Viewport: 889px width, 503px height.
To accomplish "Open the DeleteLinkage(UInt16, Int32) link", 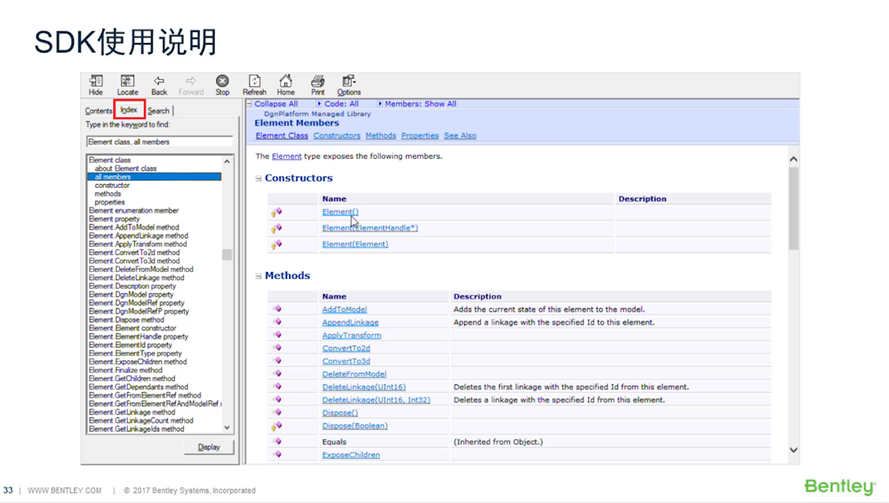I will click(x=376, y=400).
